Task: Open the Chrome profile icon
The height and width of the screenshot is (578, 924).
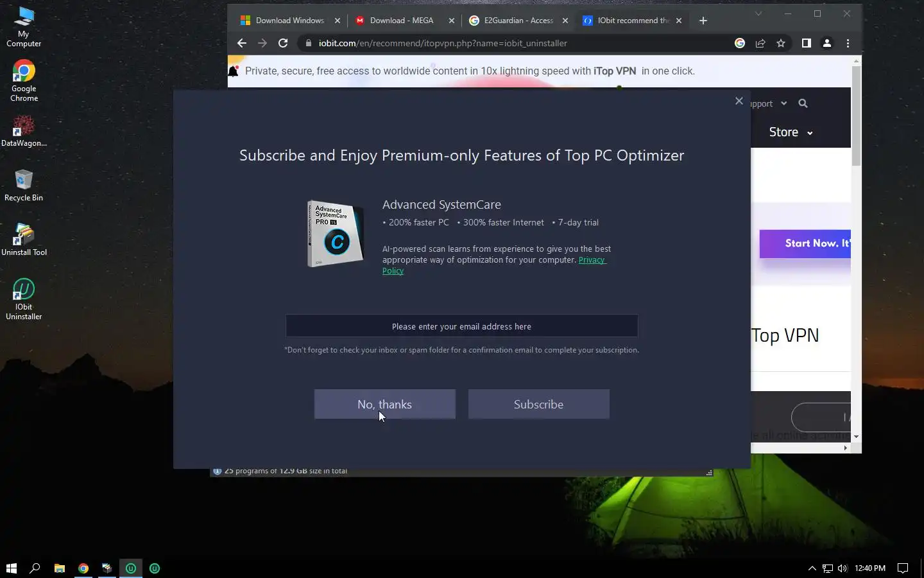Action: coord(827,43)
